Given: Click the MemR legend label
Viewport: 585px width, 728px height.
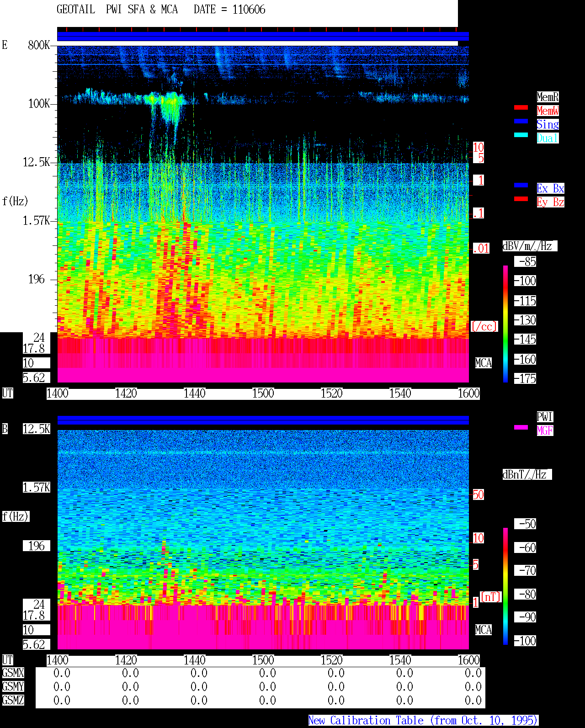Looking at the screenshot, I should [x=548, y=97].
